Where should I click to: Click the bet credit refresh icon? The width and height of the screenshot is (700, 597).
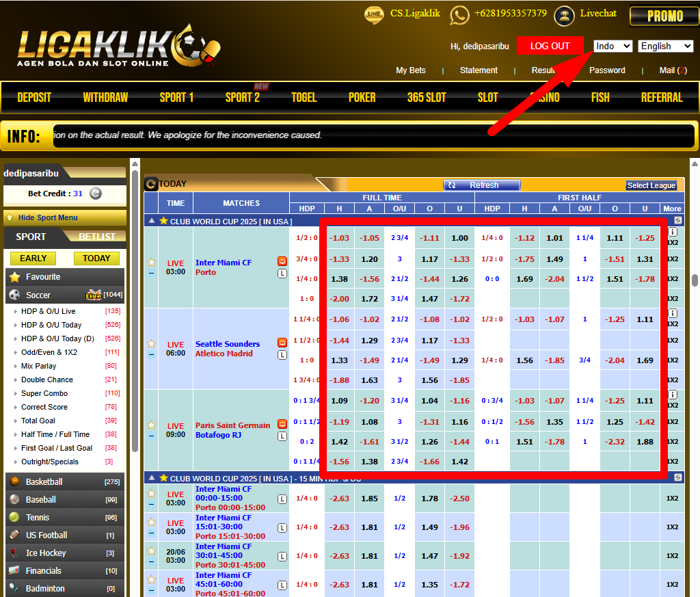point(96,194)
